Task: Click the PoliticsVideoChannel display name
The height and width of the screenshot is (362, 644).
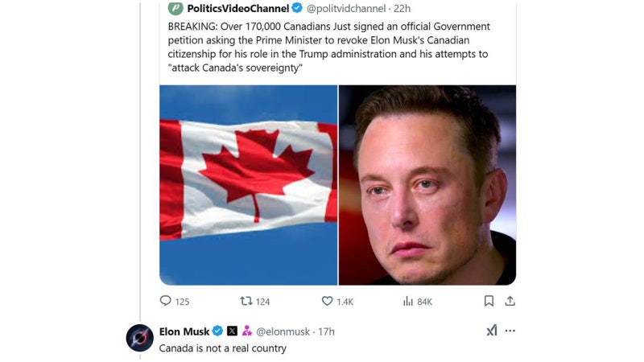Action: (x=238, y=8)
